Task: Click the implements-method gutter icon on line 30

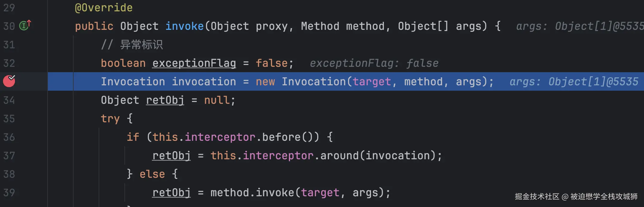Action: click(25, 25)
